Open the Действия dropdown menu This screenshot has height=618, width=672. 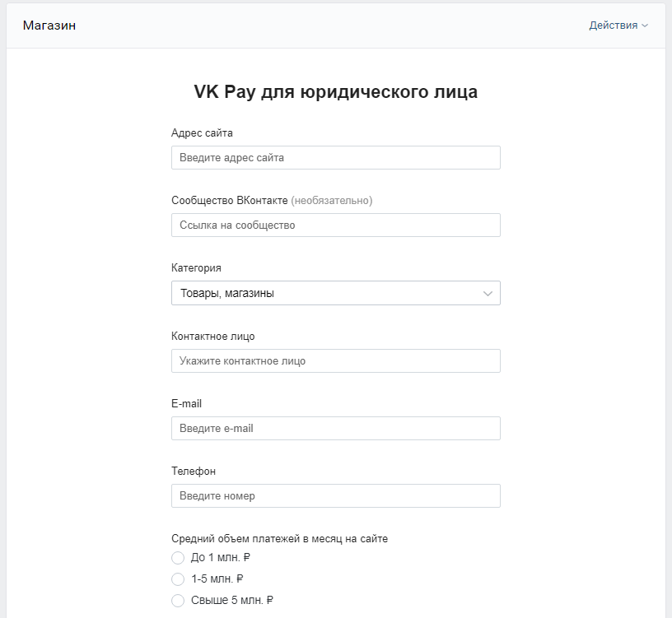[614, 26]
